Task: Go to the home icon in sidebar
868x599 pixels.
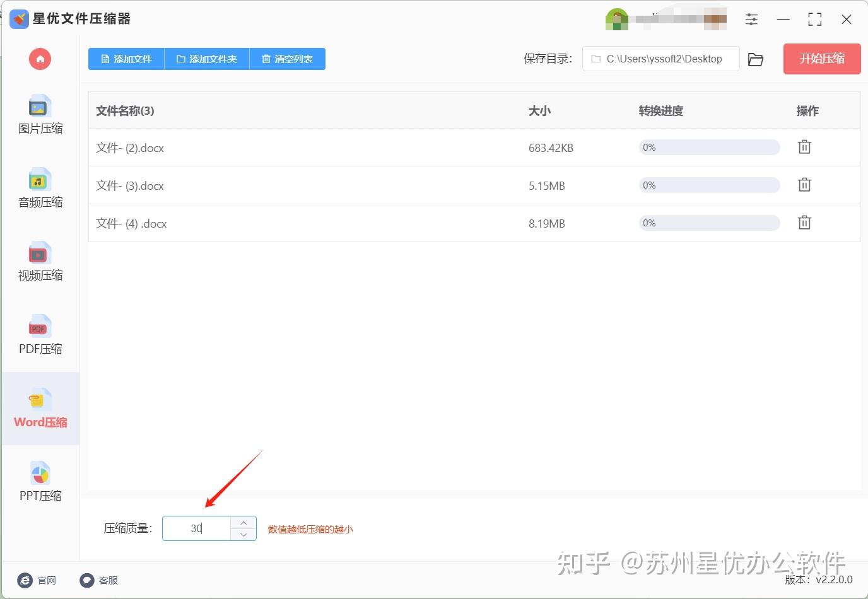Action: pos(40,59)
